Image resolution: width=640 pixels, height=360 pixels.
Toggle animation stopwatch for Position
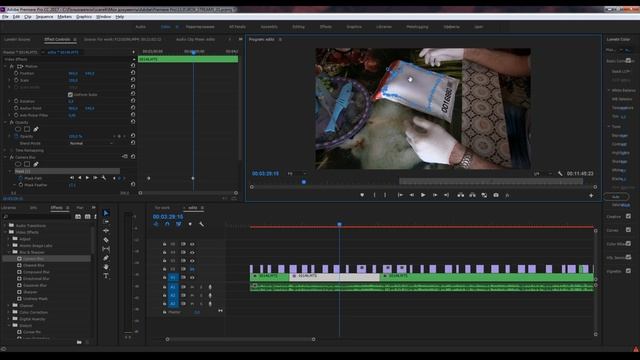[16, 73]
